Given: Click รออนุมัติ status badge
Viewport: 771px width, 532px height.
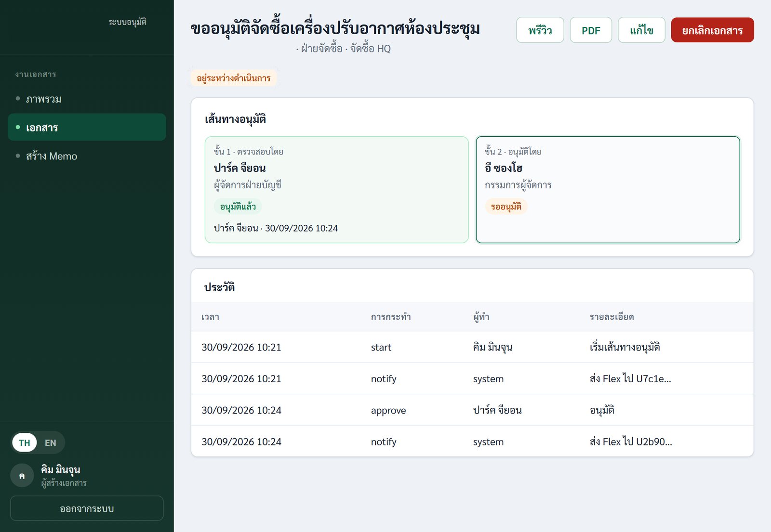Looking at the screenshot, I should tap(506, 207).
